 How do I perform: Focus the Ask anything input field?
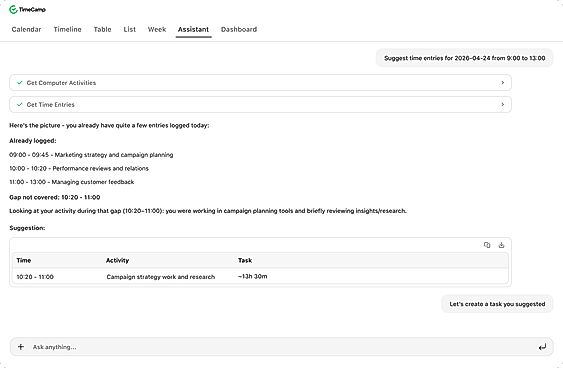[282, 347]
